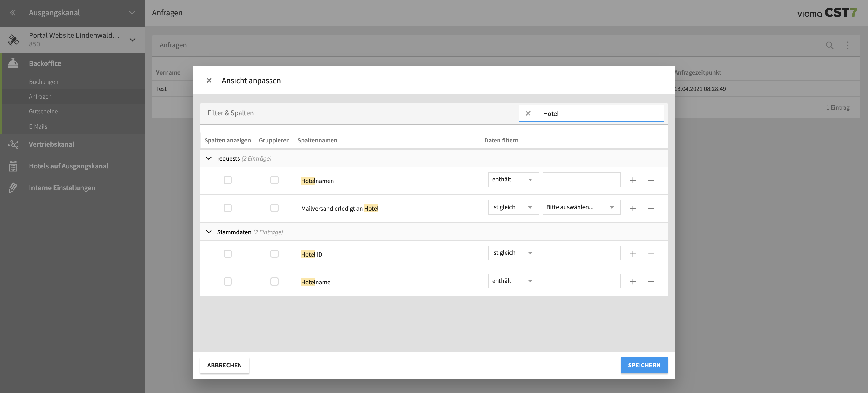
Task: Check Spalten anzeigen for Hotel ID
Action: point(228,254)
